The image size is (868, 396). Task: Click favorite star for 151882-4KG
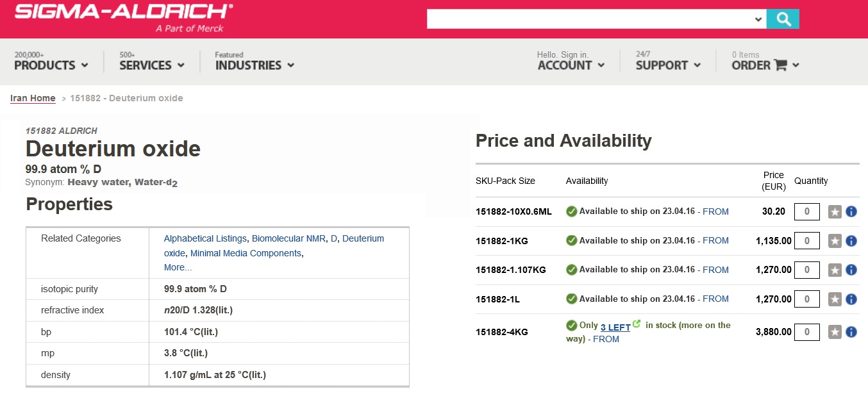click(x=835, y=332)
